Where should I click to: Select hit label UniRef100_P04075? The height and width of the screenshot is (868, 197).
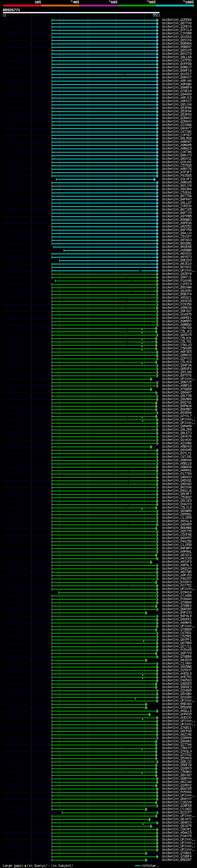177,836
